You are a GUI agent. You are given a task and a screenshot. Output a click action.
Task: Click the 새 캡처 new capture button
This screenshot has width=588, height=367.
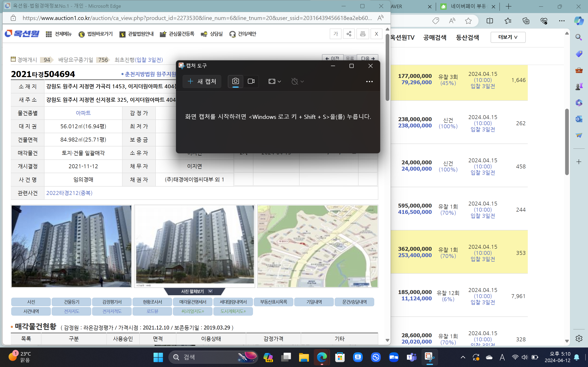point(202,81)
